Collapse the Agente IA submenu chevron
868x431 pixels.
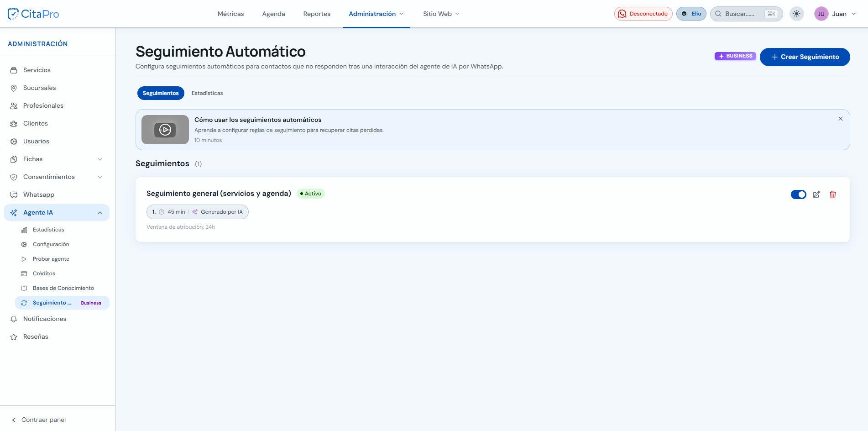coord(100,213)
